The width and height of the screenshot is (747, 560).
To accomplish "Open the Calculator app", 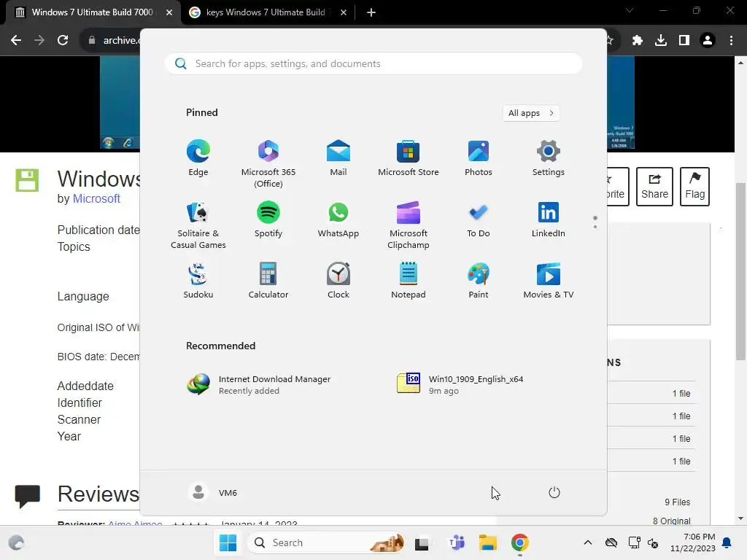I will pyautogui.click(x=268, y=281).
